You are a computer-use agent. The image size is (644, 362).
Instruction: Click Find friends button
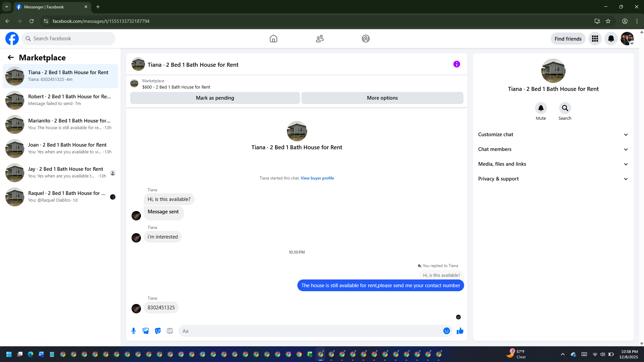568,39
